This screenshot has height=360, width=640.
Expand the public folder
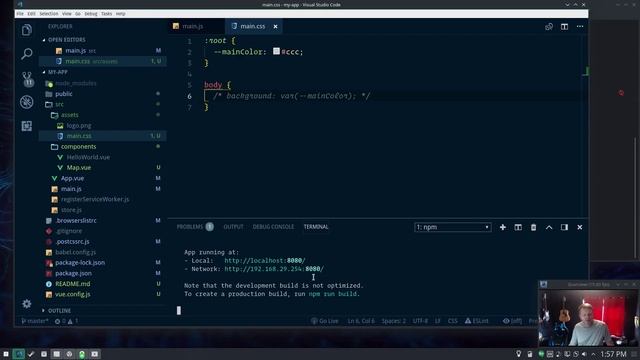(64, 94)
